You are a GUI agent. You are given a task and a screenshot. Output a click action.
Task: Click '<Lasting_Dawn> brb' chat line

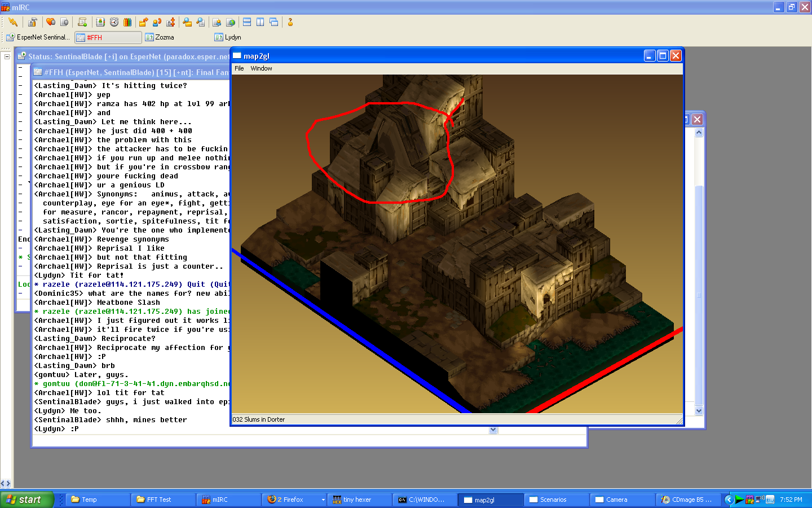(x=74, y=366)
